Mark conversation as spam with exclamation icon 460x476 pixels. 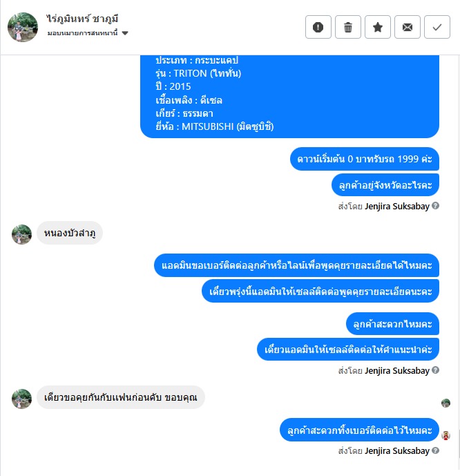click(x=318, y=27)
